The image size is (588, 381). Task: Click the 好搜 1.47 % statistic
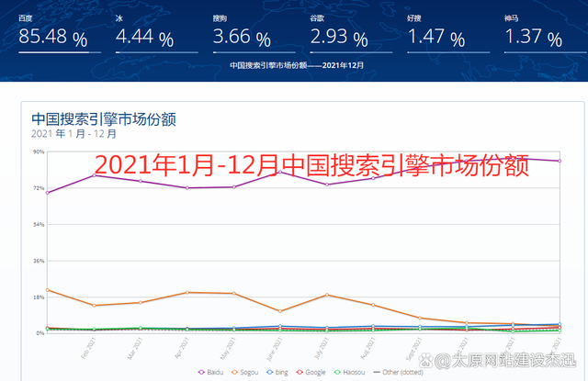click(448, 34)
